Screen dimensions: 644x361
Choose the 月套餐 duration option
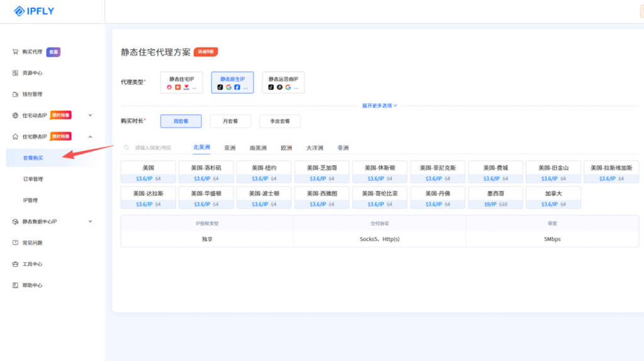click(x=230, y=121)
